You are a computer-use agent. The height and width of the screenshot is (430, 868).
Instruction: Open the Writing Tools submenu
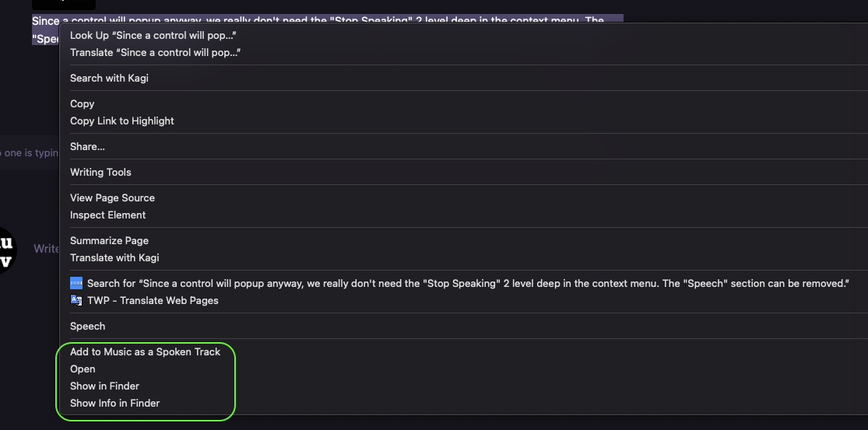[x=100, y=173]
